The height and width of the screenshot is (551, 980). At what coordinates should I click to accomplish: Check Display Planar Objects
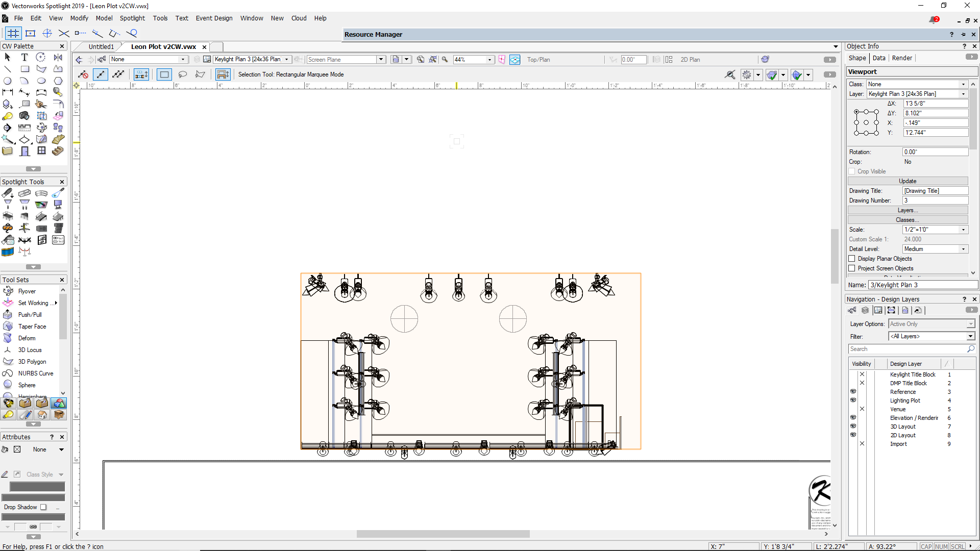[852, 259]
